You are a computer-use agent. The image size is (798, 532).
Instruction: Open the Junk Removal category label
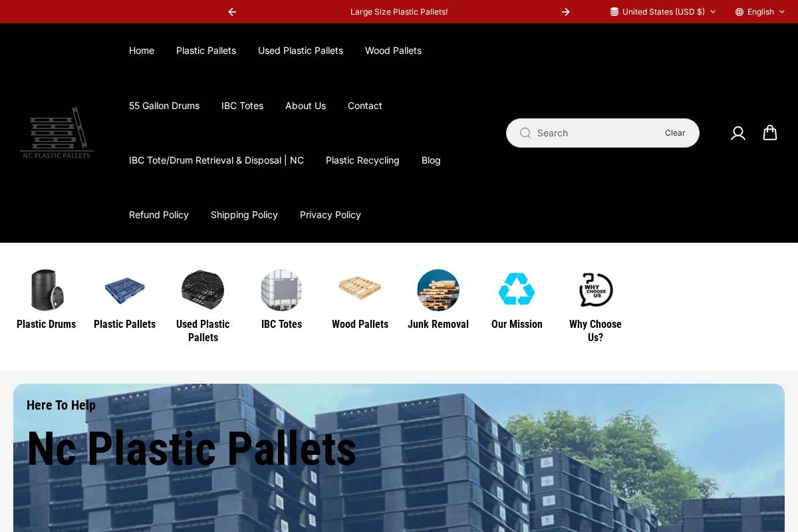[438, 325]
